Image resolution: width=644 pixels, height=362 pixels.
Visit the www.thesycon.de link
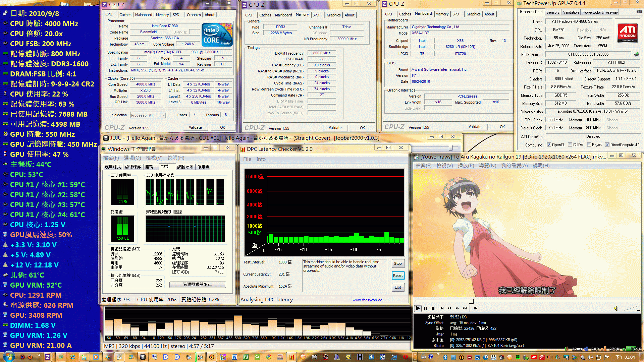point(367,300)
